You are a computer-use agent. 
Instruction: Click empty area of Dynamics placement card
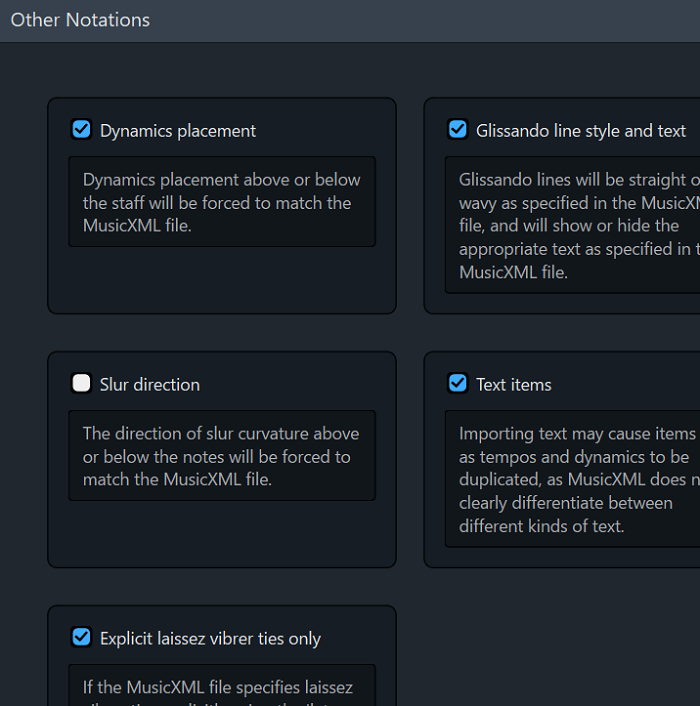point(222,280)
